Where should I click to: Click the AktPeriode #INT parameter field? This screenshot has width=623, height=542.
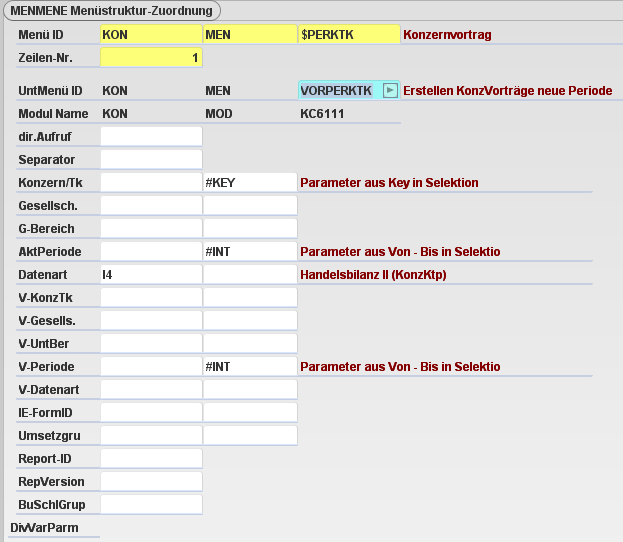tap(250, 252)
